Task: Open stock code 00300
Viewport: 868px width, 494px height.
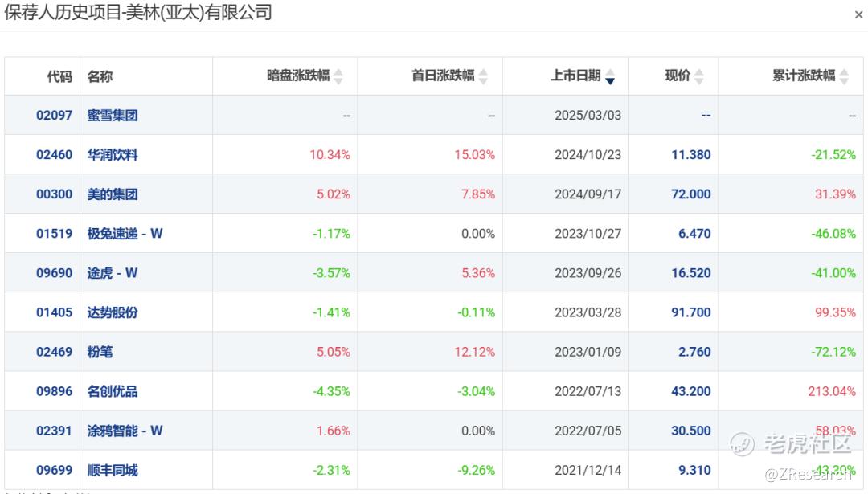Action: (55, 194)
